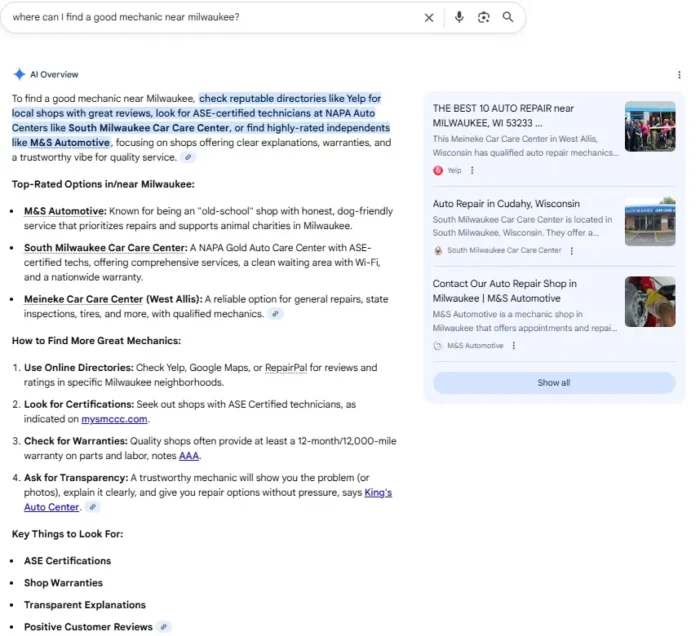The height and width of the screenshot is (636, 700).
Task: Click M&S Automotive in highlighted summary paragraph
Action: click(70, 142)
